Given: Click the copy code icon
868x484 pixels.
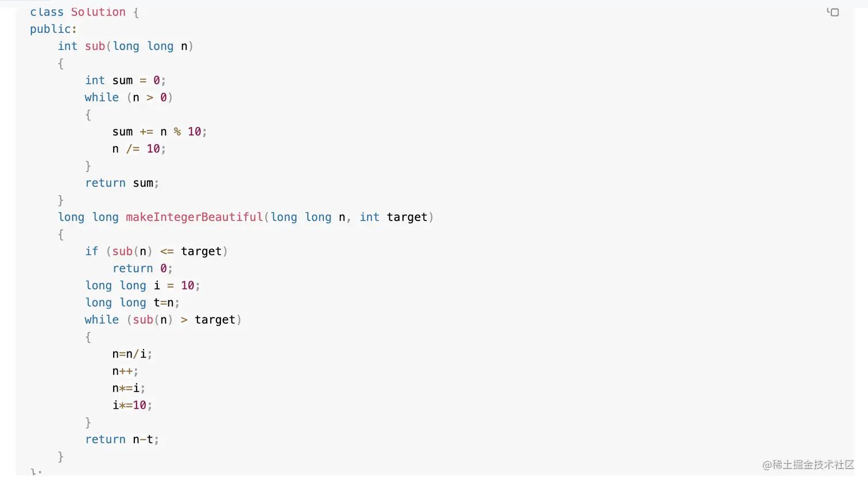Looking at the screenshot, I should click(x=833, y=12).
